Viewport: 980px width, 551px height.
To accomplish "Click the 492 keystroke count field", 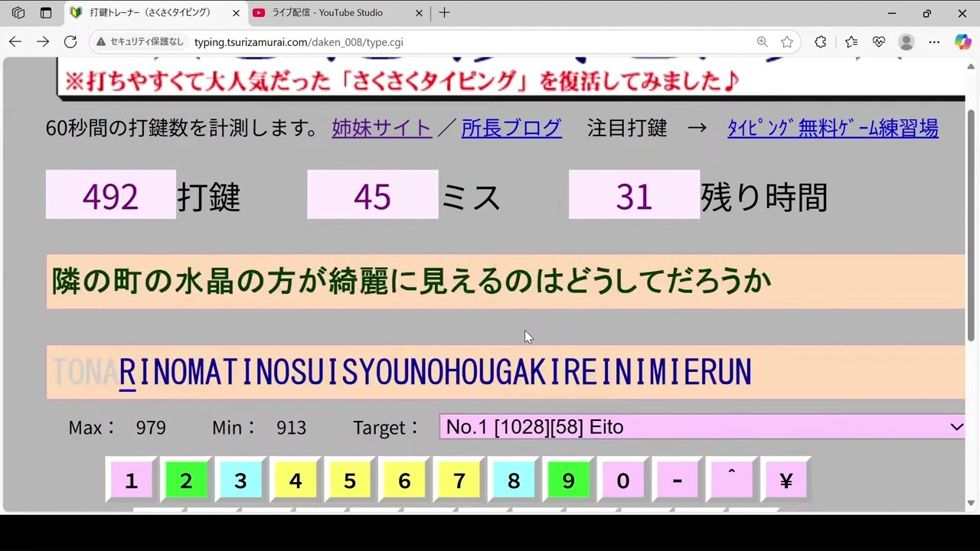I will coord(111,194).
